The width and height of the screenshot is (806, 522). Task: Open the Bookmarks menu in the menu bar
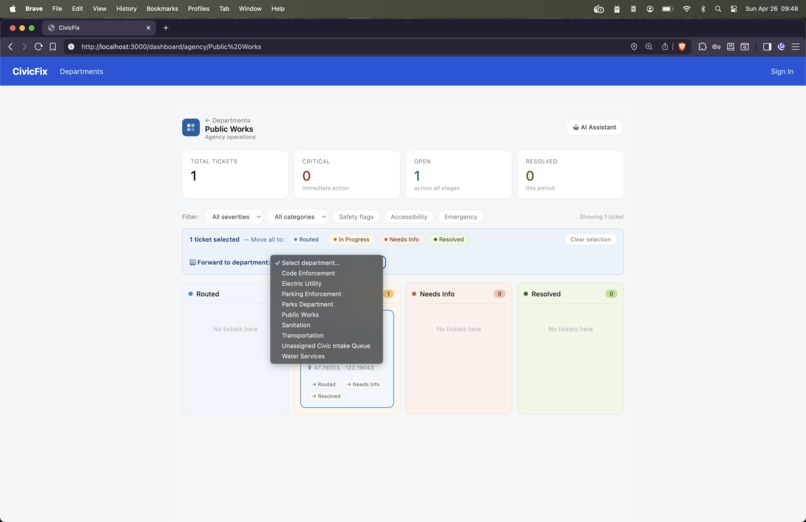162,9
